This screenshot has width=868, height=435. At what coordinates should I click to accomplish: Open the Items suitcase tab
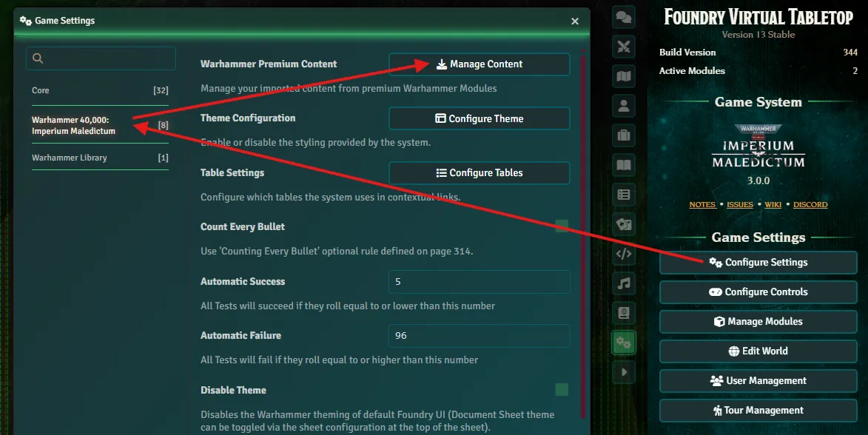coord(624,135)
